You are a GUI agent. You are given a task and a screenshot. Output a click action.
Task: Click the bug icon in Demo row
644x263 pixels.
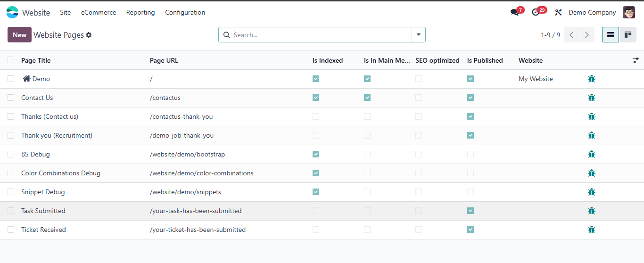tap(592, 79)
